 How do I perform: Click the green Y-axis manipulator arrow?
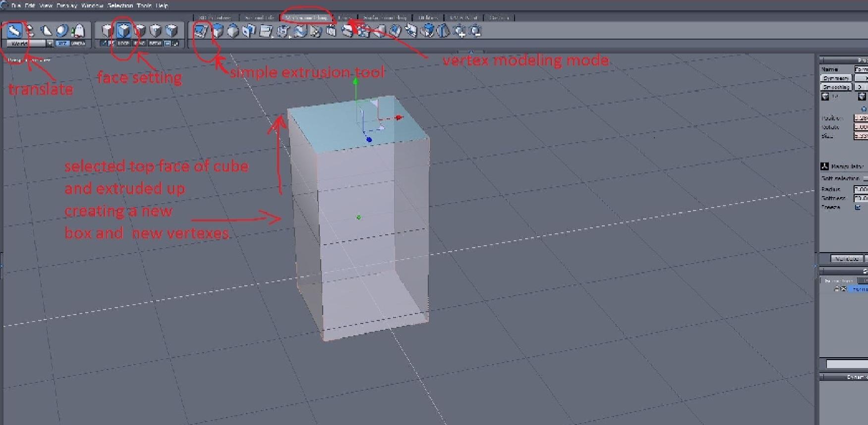tap(355, 82)
